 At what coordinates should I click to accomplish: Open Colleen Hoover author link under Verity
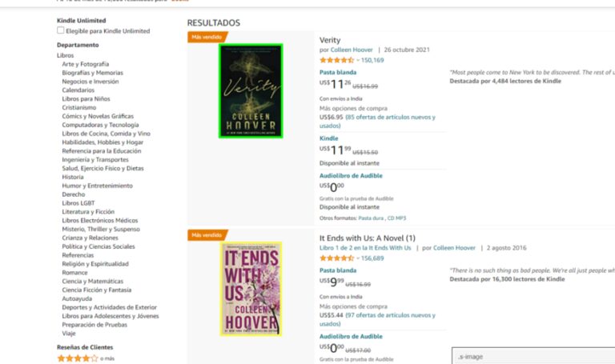coord(353,50)
